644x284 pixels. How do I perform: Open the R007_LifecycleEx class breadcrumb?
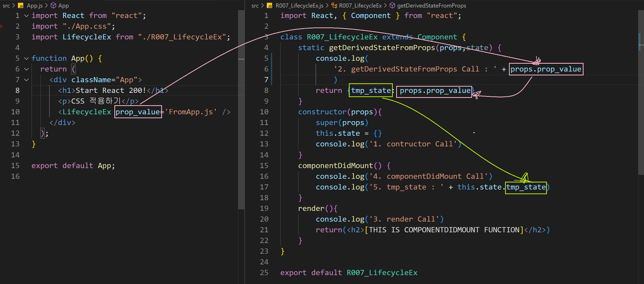tap(360, 6)
